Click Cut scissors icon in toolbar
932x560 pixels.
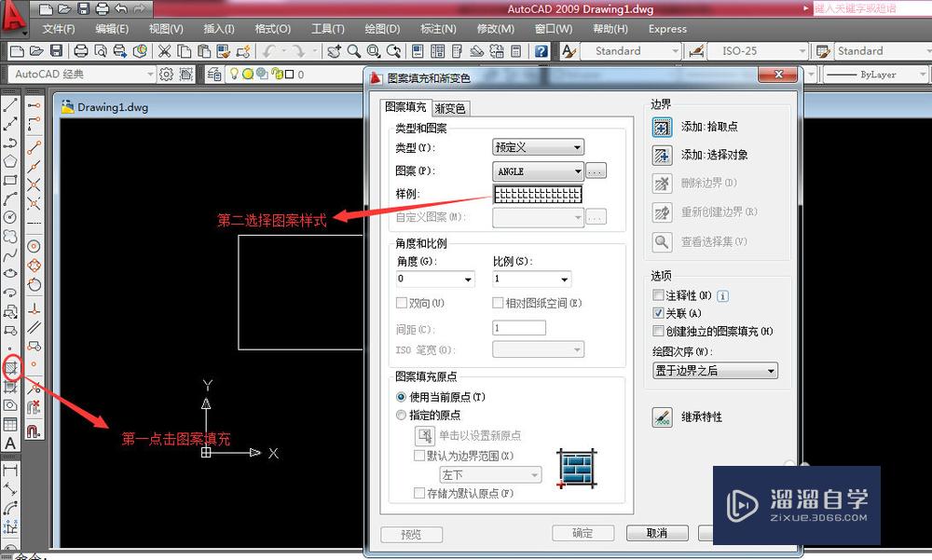click(165, 51)
